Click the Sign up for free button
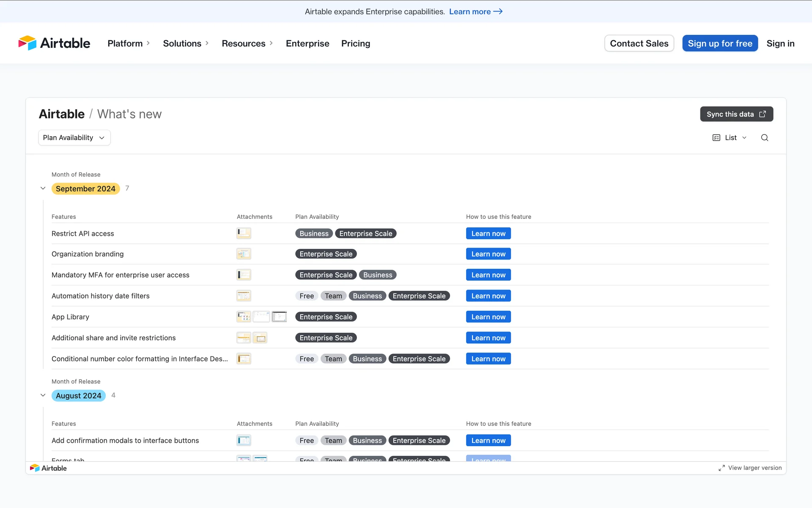Viewport: 812px width, 508px height. pos(720,43)
